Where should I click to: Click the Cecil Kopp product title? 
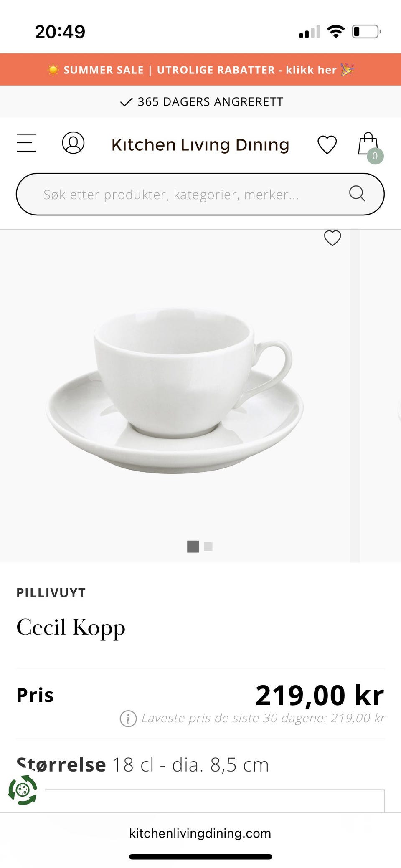point(71,628)
